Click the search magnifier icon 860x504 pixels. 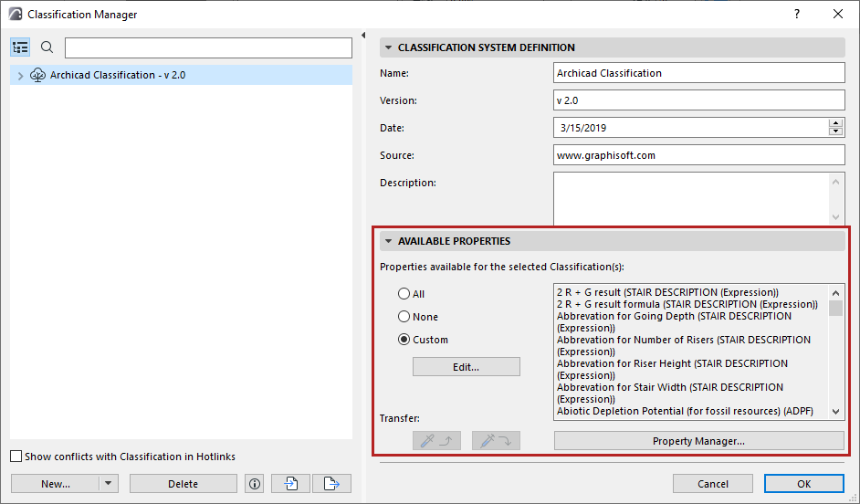click(47, 47)
